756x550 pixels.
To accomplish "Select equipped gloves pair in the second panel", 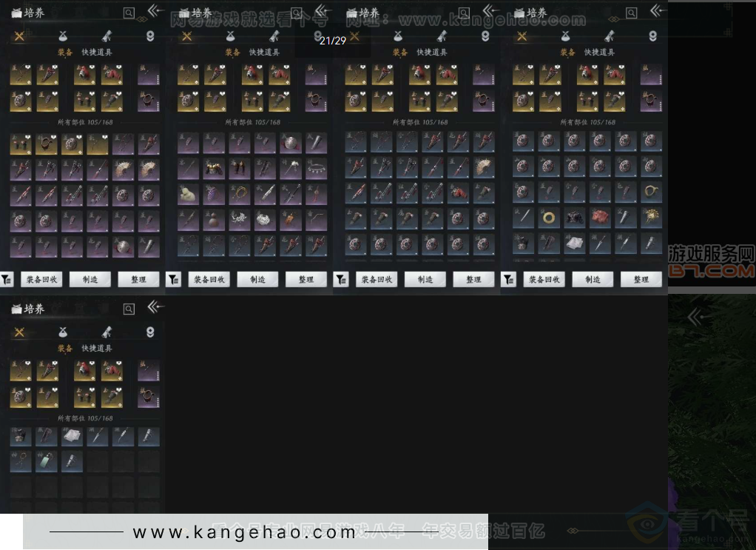I will tap(252, 101).
